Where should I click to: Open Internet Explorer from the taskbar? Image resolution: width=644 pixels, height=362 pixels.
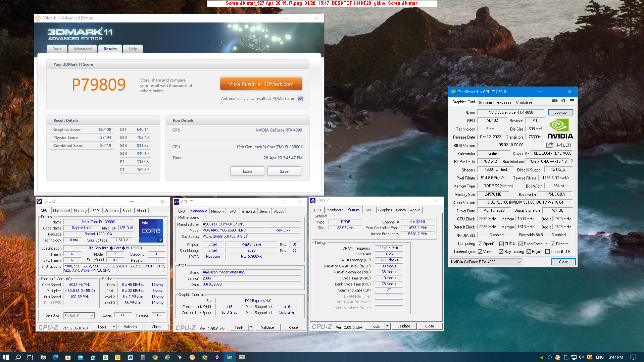167,357
